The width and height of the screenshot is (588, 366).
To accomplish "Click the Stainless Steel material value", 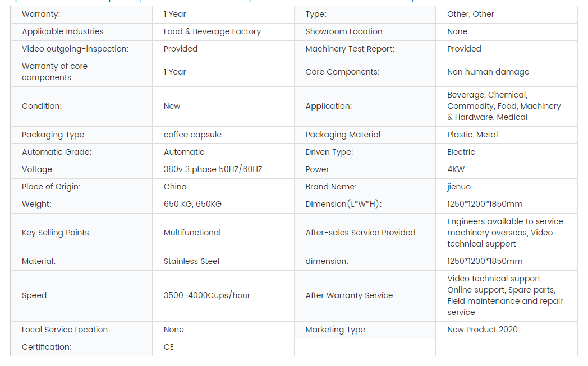I will click(x=191, y=261).
